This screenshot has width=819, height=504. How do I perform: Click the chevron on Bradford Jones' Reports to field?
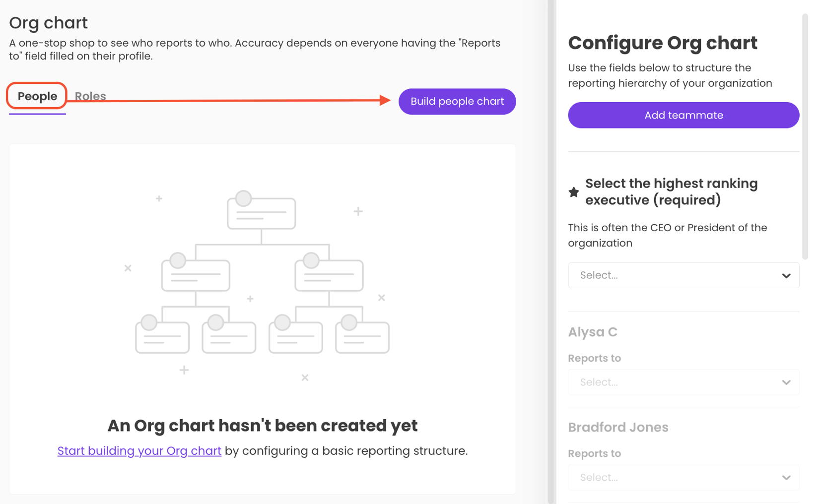(786, 477)
